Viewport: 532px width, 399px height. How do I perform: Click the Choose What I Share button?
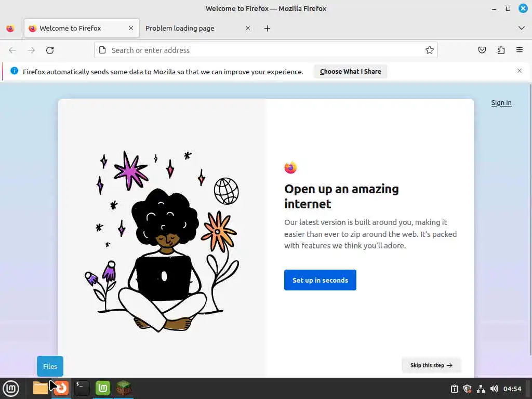pos(351,72)
